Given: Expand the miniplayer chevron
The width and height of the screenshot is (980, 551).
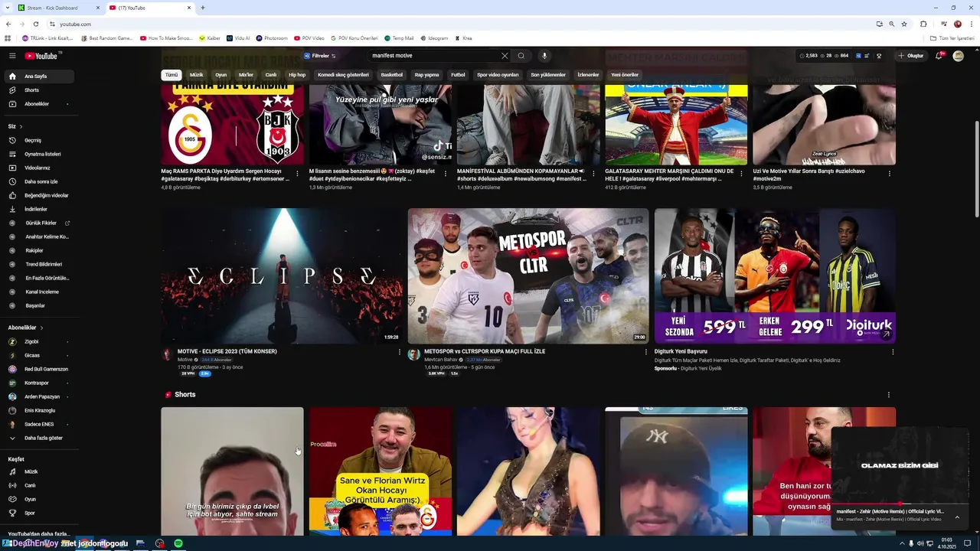Looking at the screenshot, I should 957,517.
